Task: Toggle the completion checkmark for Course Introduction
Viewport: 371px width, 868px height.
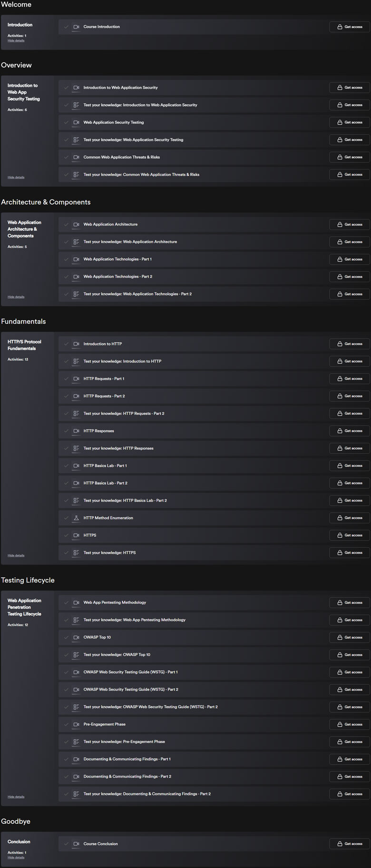Action: (66, 27)
